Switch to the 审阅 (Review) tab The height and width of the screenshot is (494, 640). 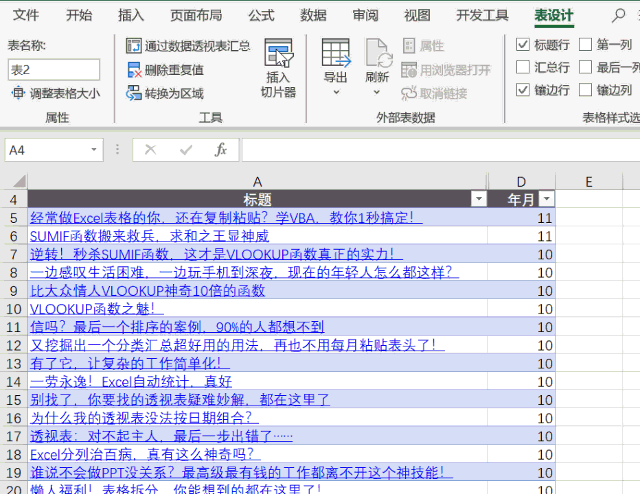point(365,16)
